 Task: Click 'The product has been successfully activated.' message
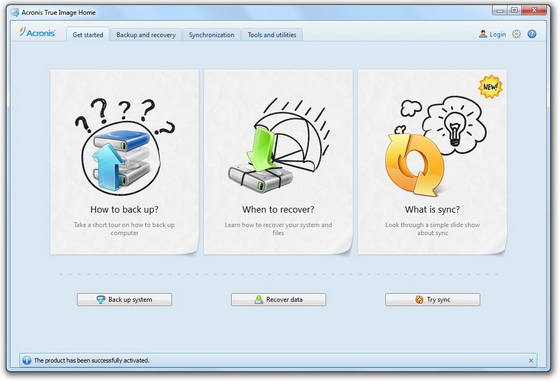pos(91,361)
